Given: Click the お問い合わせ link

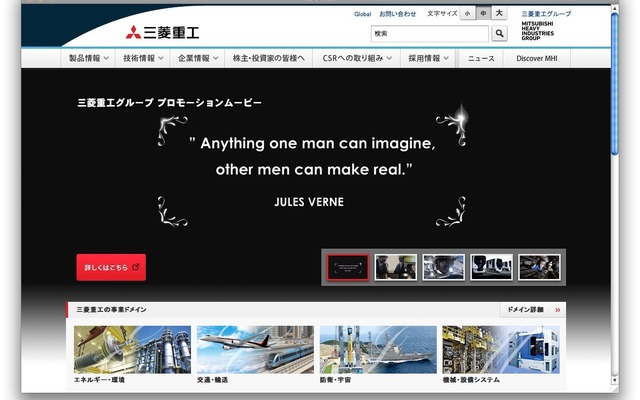Looking at the screenshot, I should pos(398,14).
